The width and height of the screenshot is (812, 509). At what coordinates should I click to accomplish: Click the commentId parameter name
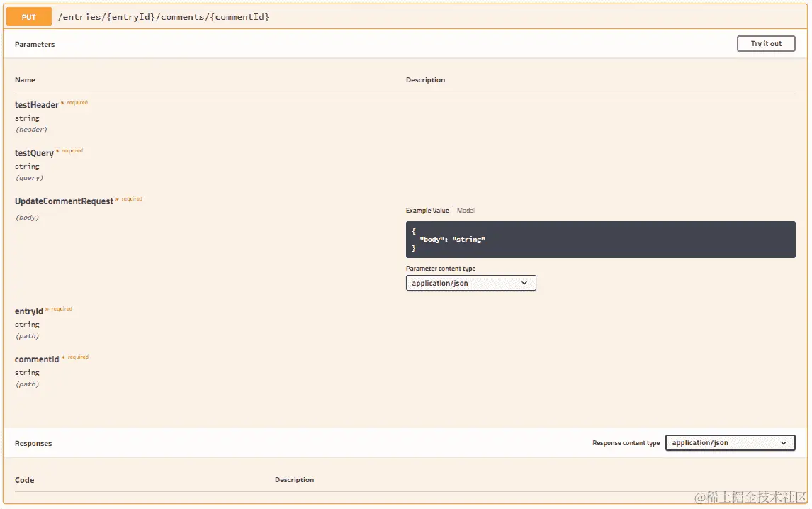point(37,359)
